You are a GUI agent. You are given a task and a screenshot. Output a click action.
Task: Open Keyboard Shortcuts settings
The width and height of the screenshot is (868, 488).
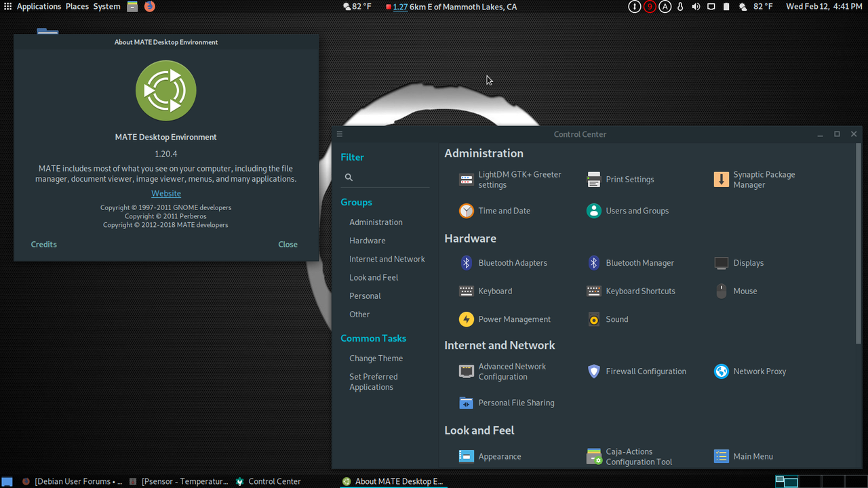click(631, 291)
